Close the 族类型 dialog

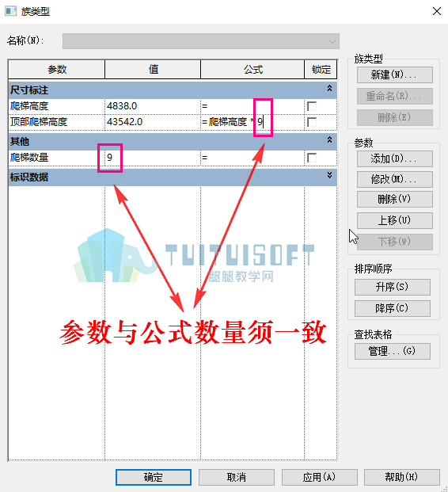pyautogui.click(x=437, y=11)
